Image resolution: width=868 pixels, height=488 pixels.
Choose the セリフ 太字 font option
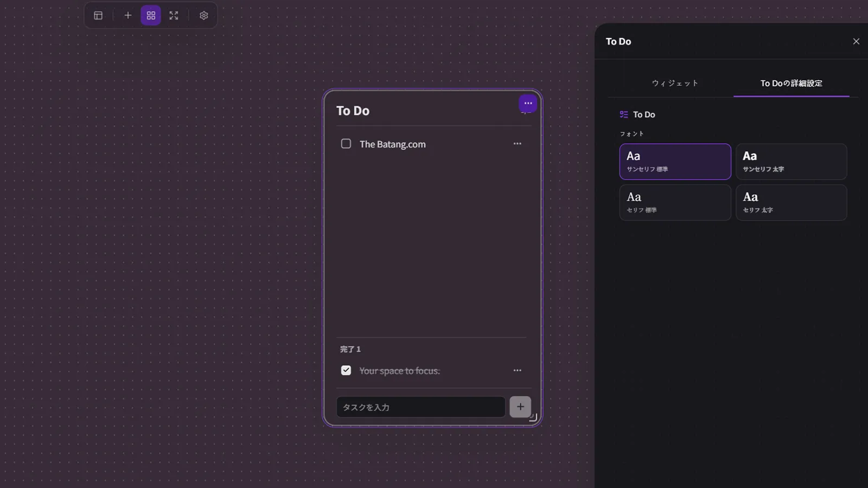click(791, 202)
